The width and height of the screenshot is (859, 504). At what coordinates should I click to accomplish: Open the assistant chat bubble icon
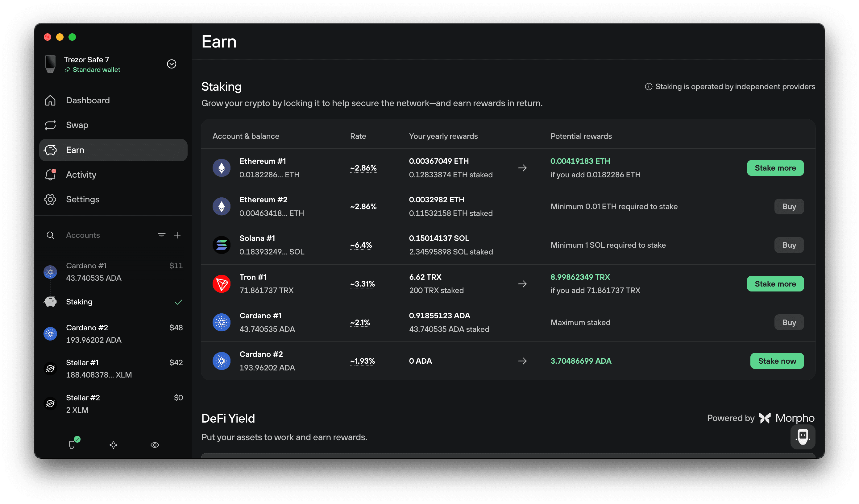(x=803, y=436)
